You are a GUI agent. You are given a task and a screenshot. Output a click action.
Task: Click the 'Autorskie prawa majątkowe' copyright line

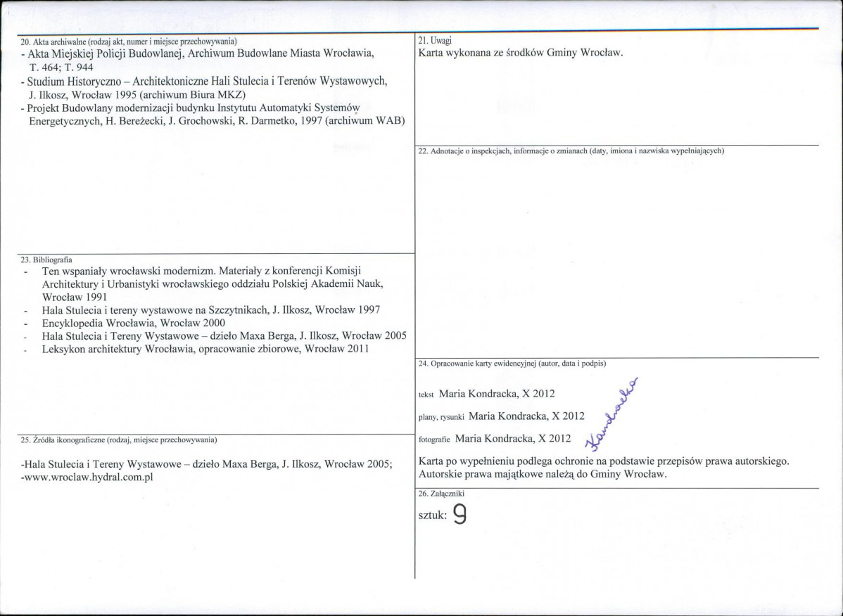[542, 475]
